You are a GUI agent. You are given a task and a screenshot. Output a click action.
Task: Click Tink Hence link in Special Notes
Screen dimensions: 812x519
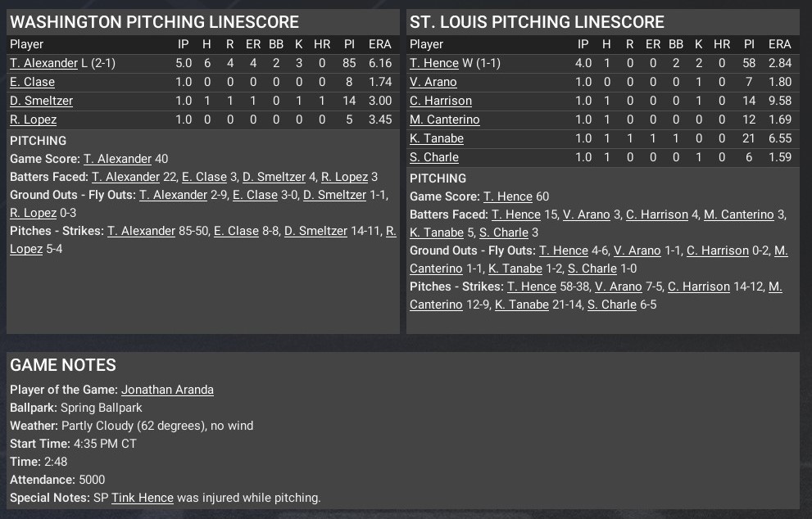point(143,498)
